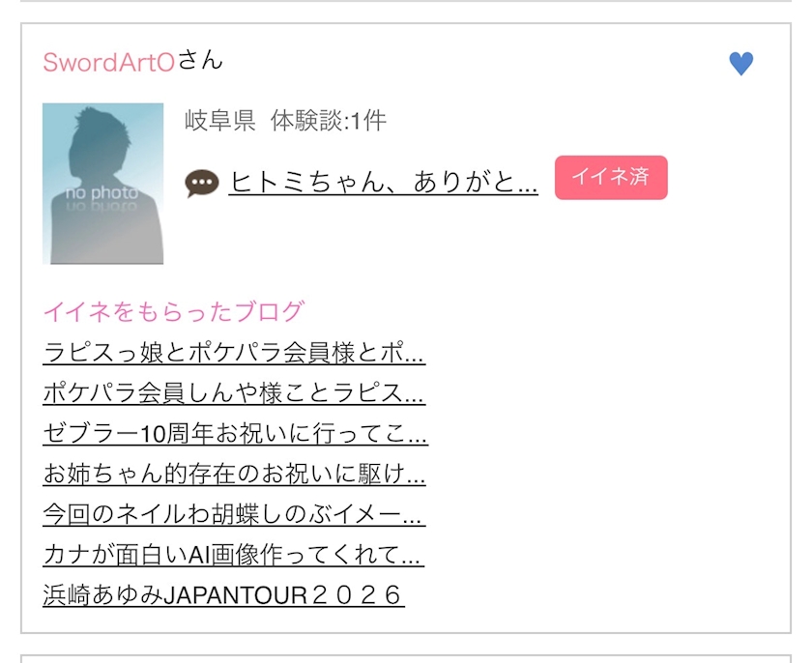
Task: Open blog ゼブラー10周年お祝いに行ってこ…
Action: coord(235,434)
